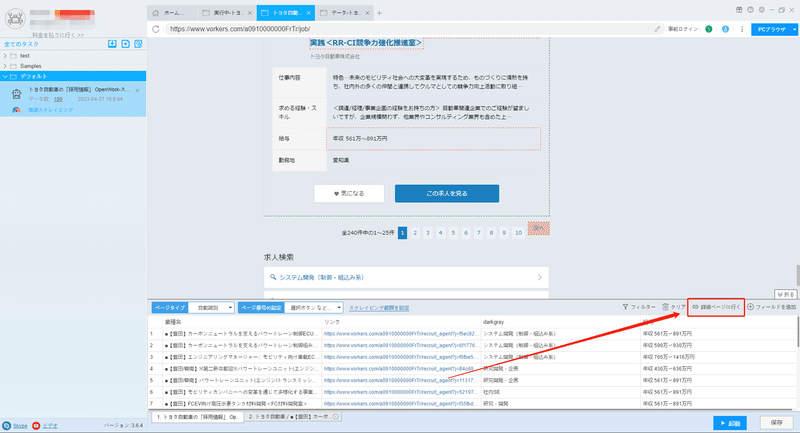Click the 高速スクレイピング link in sidebar

click(51, 110)
